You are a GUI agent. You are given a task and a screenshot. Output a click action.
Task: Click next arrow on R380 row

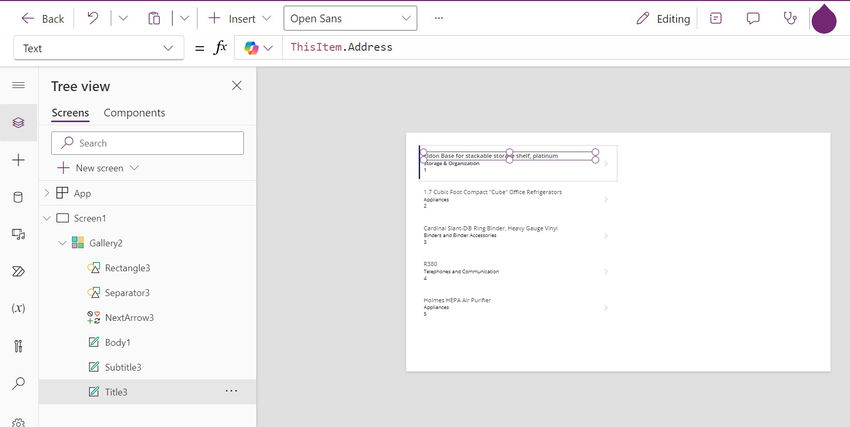coord(606,271)
